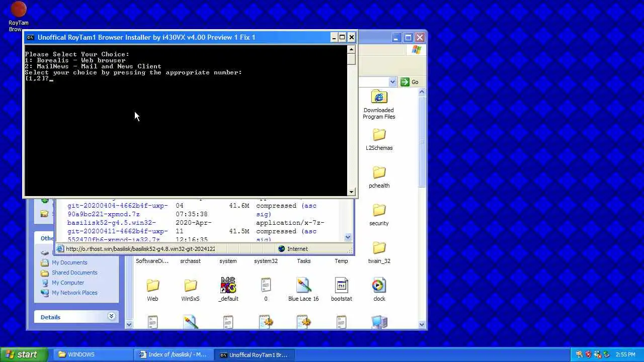Click the console window's system menu icon
Viewport: 644px width, 362px height.
click(30, 37)
